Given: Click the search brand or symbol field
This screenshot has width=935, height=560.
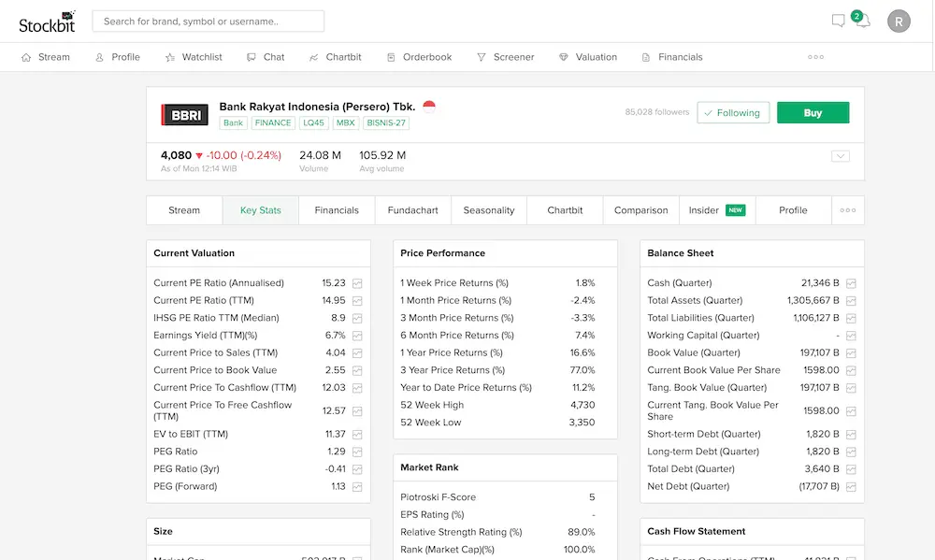Looking at the screenshot, I should (208, 22).
